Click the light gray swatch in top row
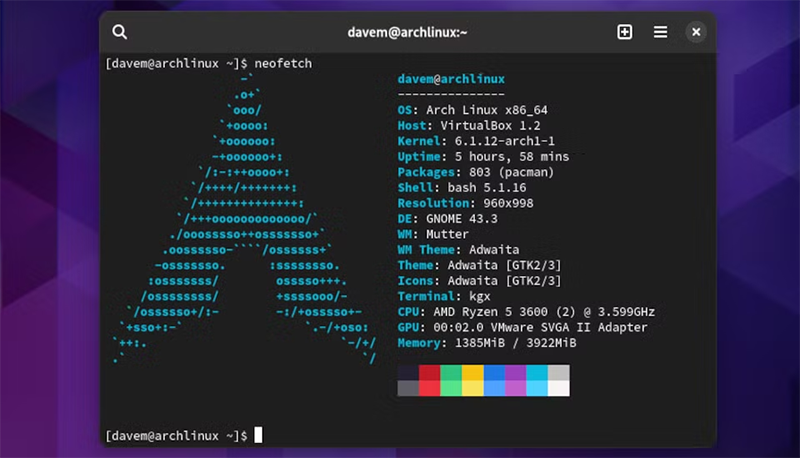 [559, 372]
